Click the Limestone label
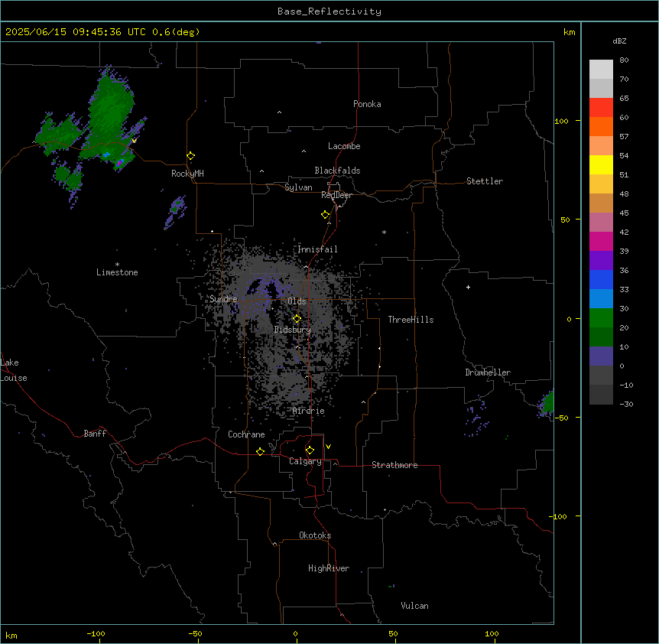659x644 pixels. [117, 272]
